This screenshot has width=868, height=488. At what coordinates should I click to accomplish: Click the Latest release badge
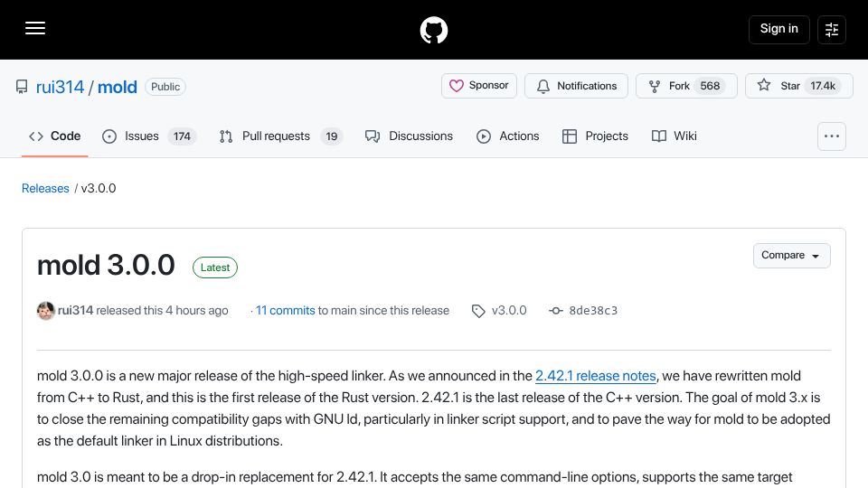pos(215,267)
